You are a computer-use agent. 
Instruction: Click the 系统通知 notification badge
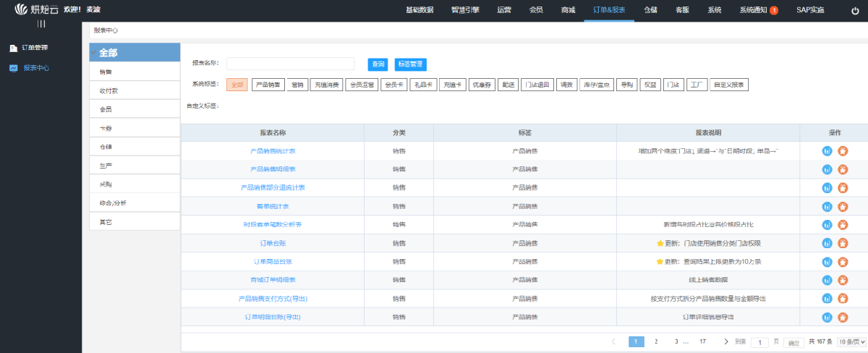[774, 10]
